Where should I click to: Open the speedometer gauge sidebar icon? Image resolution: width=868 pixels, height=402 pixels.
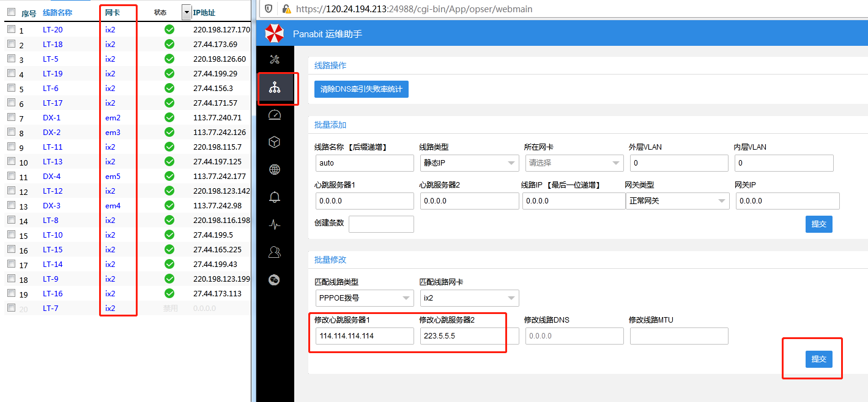click(275, 115)
